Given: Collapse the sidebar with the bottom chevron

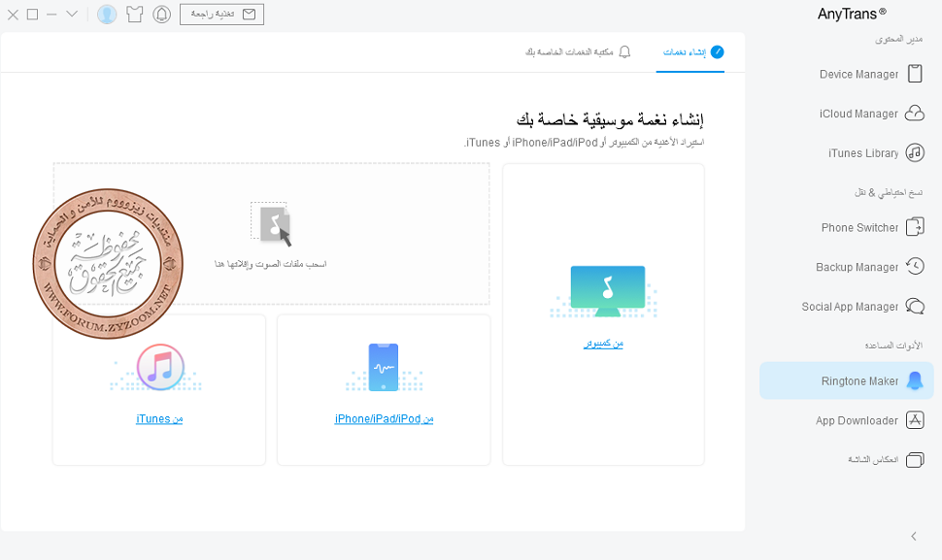Looking at the screenshot, I should (x=913, y=536).
